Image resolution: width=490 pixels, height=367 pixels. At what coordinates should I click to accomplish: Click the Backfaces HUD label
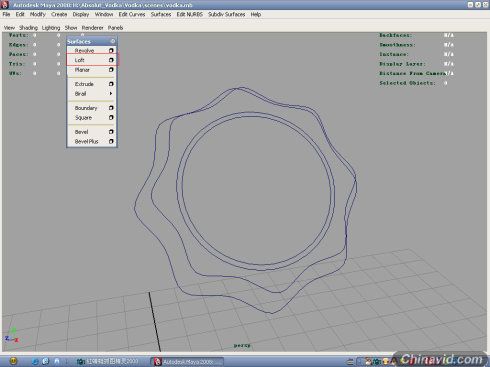pyautogui.click(x=396, y=35)
